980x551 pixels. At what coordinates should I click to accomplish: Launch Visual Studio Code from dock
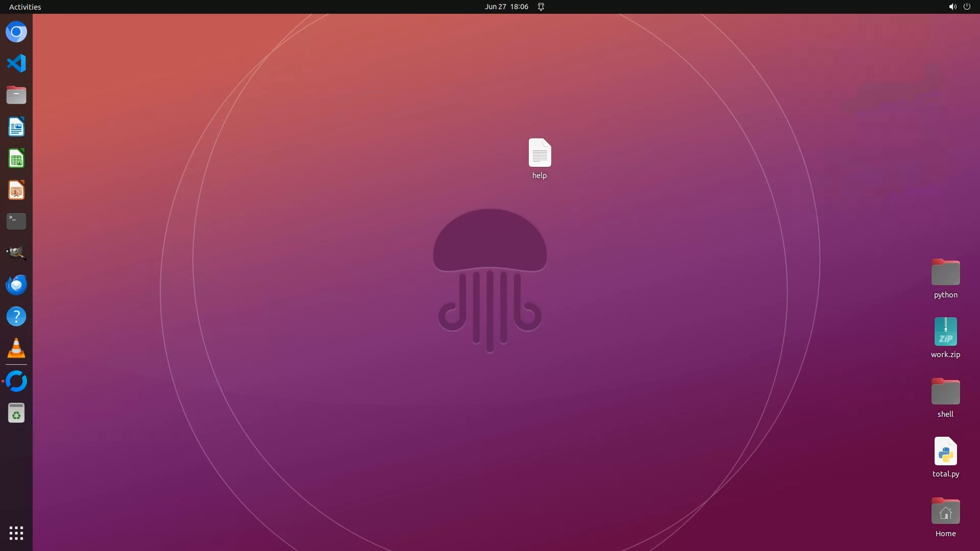pyautogui.click(x=16, y=64)
